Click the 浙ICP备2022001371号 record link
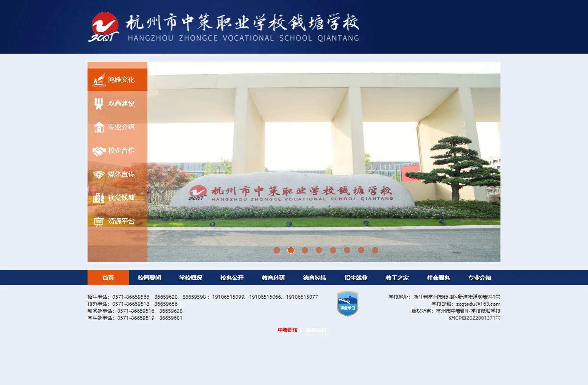Viewport: 588px width, 385px height. (474, 318)
